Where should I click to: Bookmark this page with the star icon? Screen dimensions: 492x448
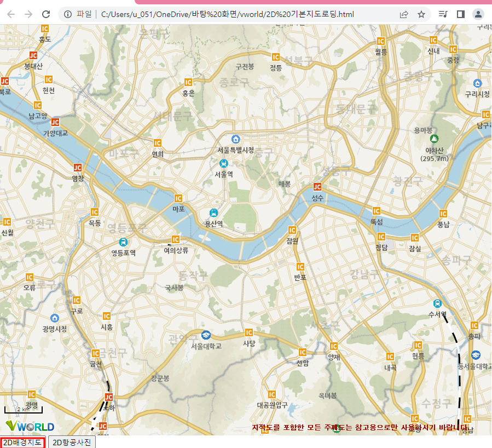point(421,14)
